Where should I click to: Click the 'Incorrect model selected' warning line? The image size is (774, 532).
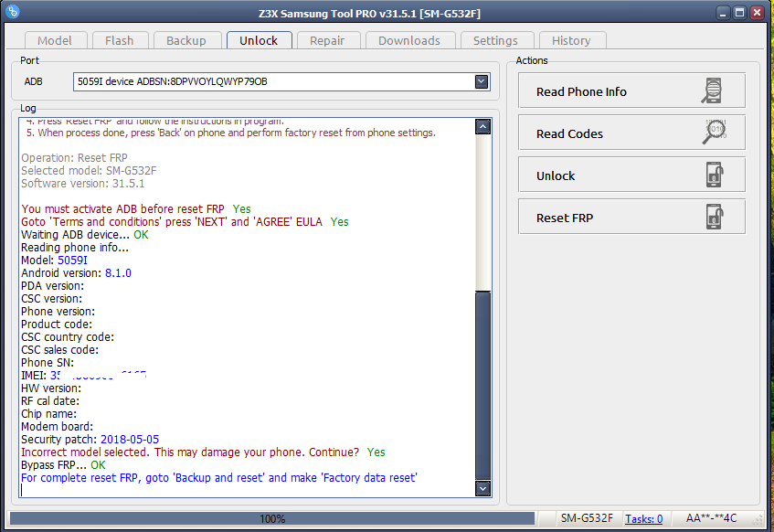tap(203, 452)
